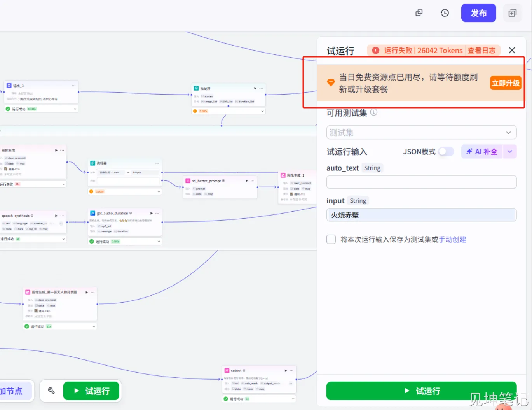Run the 批处理 node play icon
The height and width of the screenshot is (410, 532).
click(x=255, y=88)
